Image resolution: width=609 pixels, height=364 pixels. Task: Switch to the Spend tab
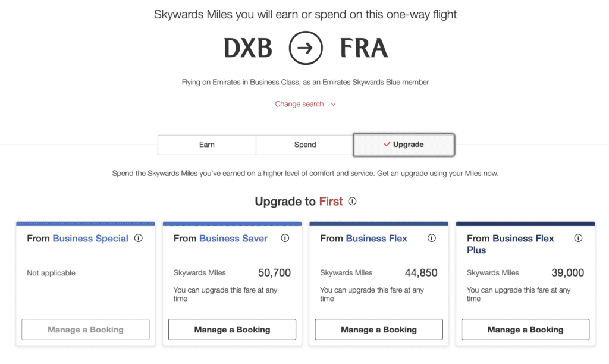[x=304, y=144]
